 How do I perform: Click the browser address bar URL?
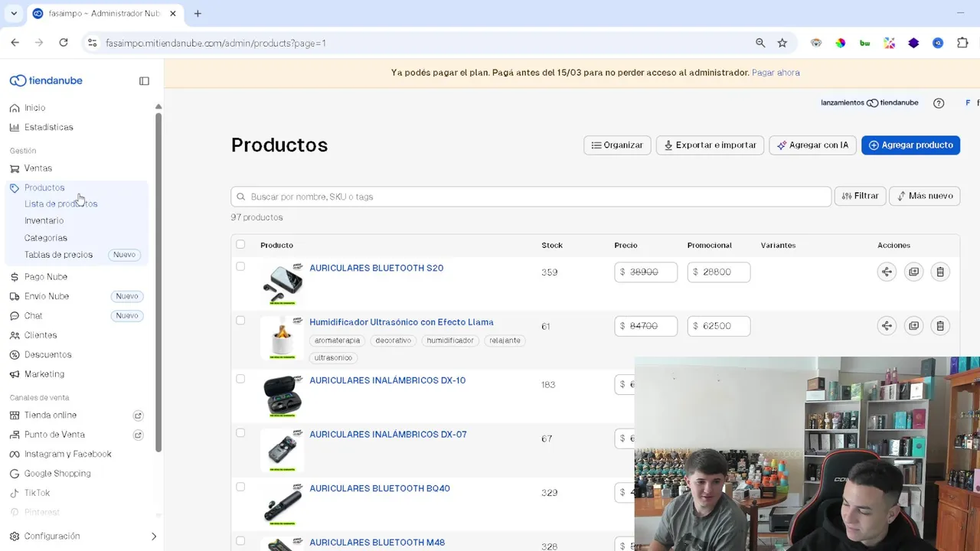pos(216,44)
